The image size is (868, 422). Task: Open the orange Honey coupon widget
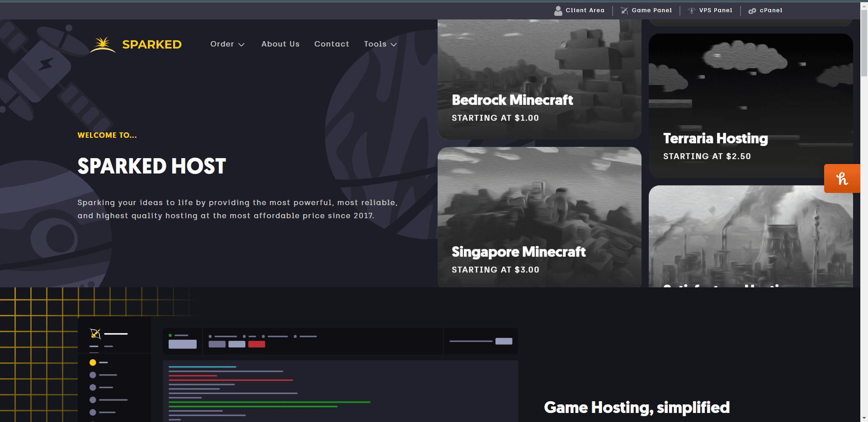coord(842,178)
